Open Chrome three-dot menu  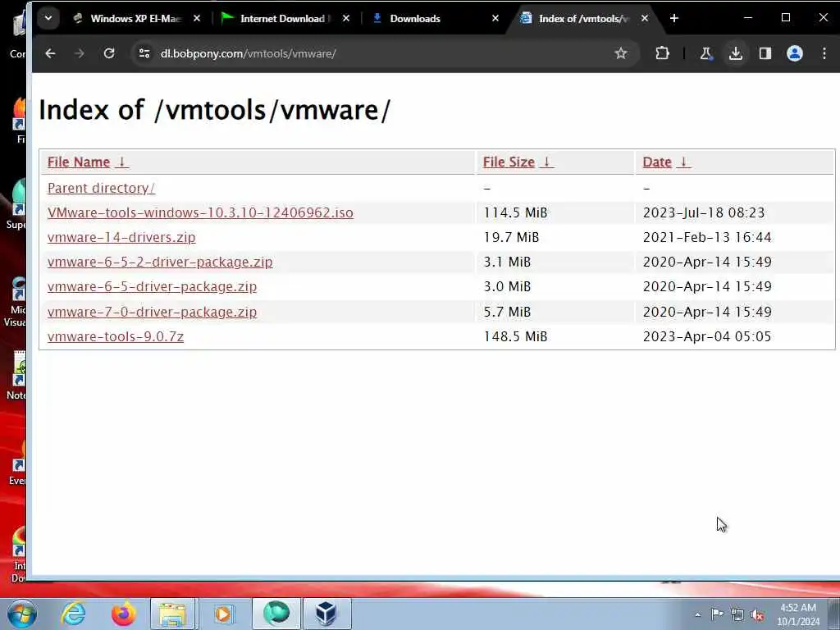point(824,53)
